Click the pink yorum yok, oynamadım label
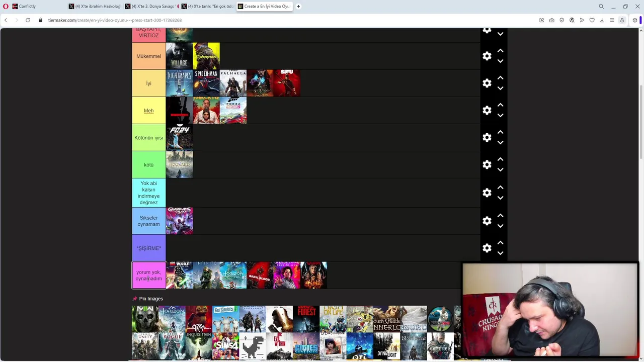The width and height of the screenshot is (644, 362). tap(148, 275)
